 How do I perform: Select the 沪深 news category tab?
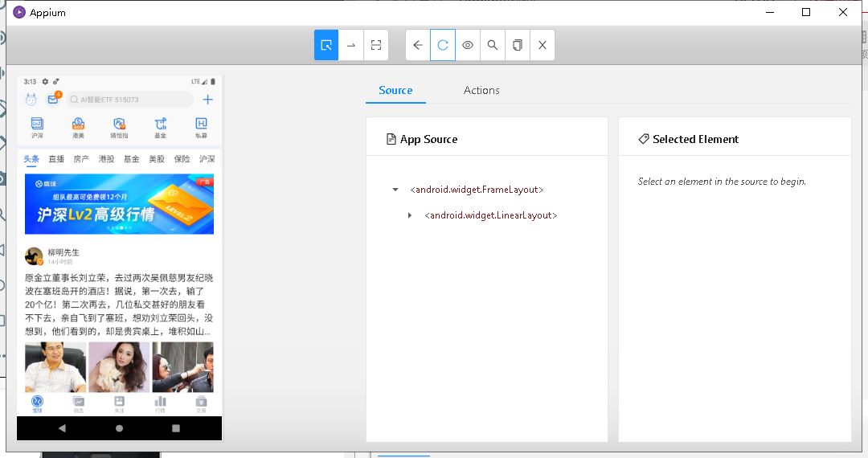click(207, 159)
